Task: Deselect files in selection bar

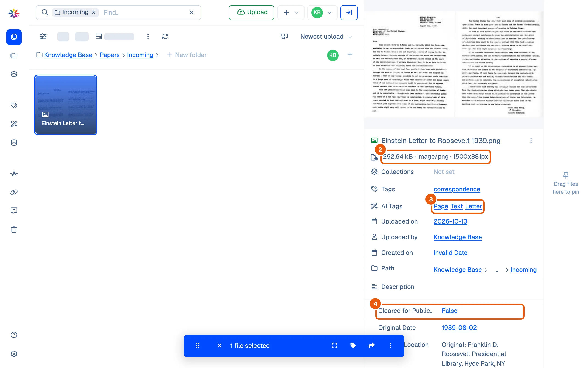Action: tap(219, 346)
